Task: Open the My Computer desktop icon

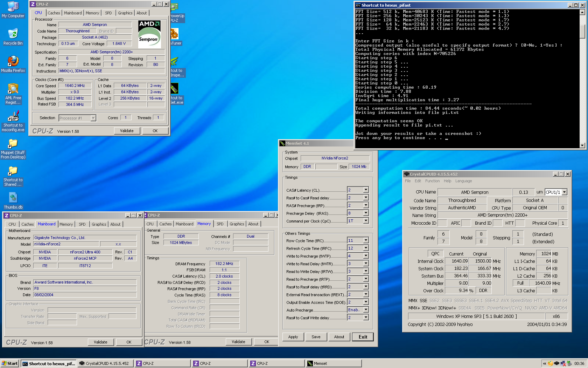Action: point(13,10)
